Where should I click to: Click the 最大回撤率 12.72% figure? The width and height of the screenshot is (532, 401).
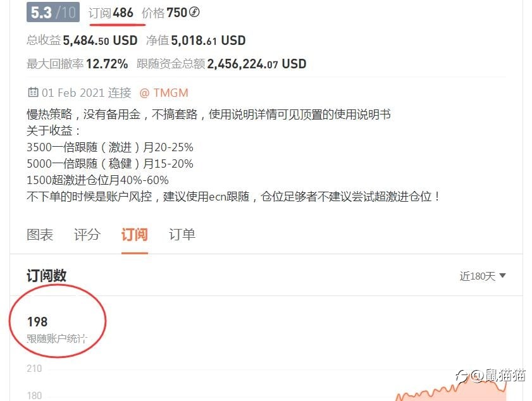point(107,64)
